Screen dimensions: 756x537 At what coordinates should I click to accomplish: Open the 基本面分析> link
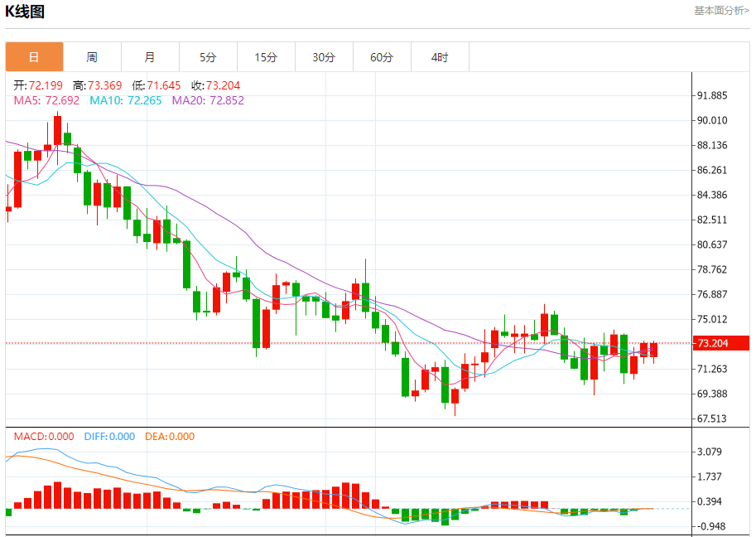tap(721, 11)
